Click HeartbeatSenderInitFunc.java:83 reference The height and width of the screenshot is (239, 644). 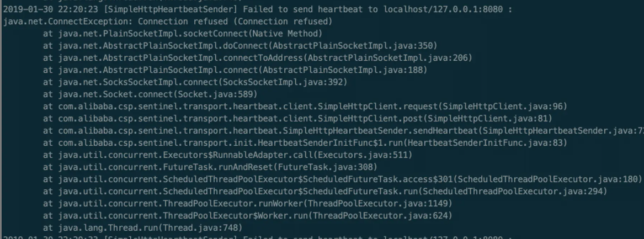(x=485, y=143)
